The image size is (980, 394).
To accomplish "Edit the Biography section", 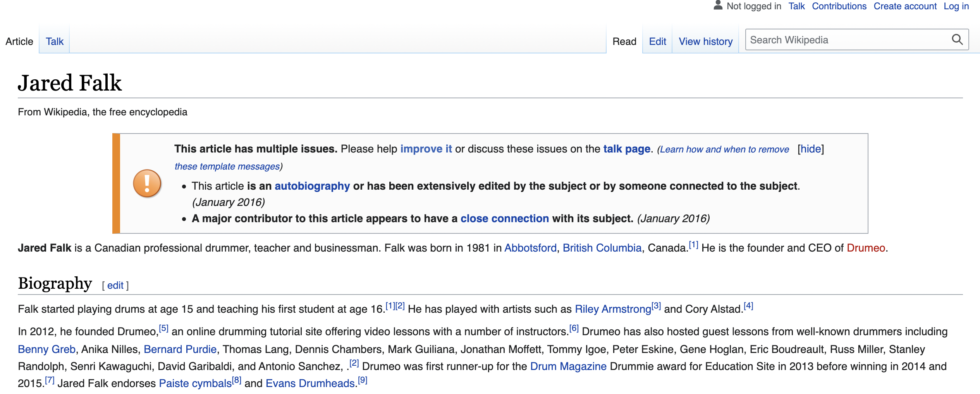I will (x=115, y=286).
